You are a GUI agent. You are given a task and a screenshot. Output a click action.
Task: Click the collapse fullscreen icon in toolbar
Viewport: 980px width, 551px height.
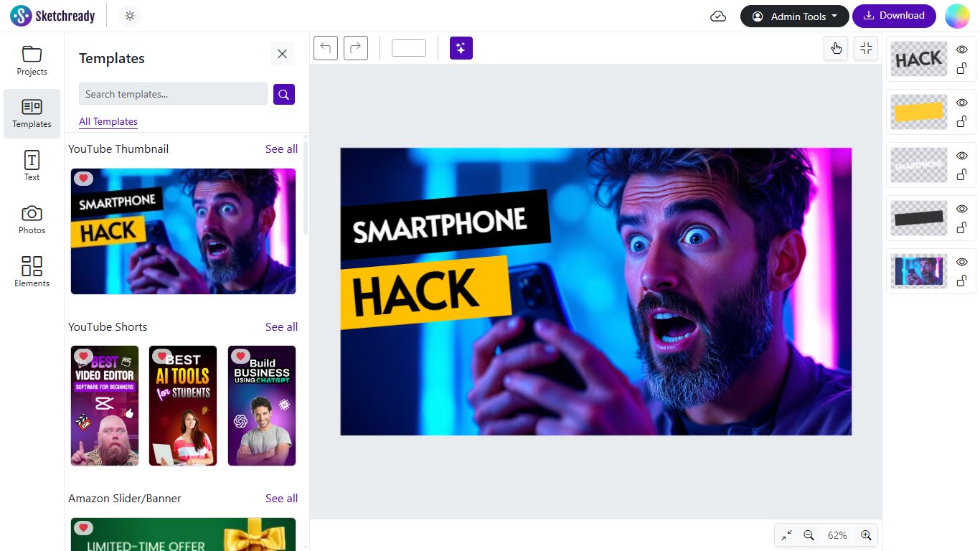tap(866, 48)
